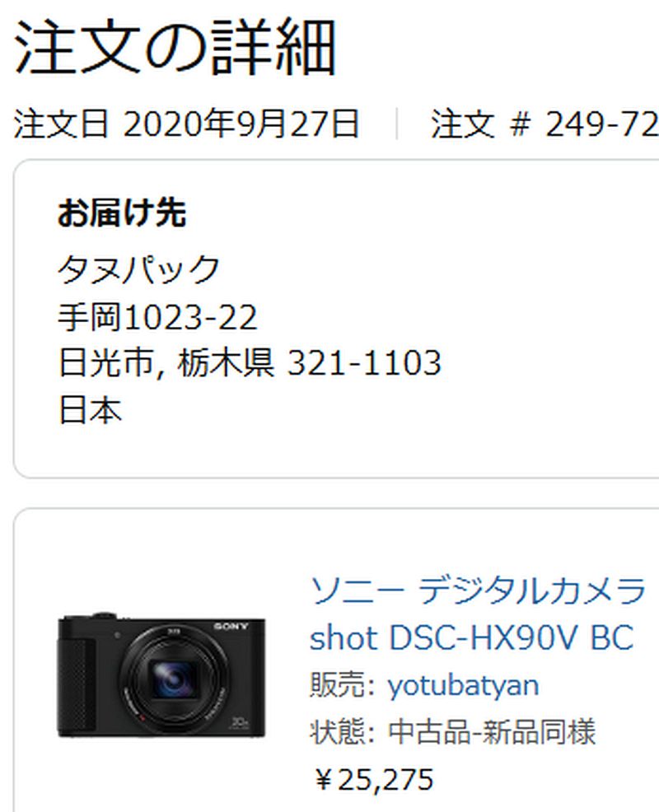Click the 販売: seller label

[342, 684]
